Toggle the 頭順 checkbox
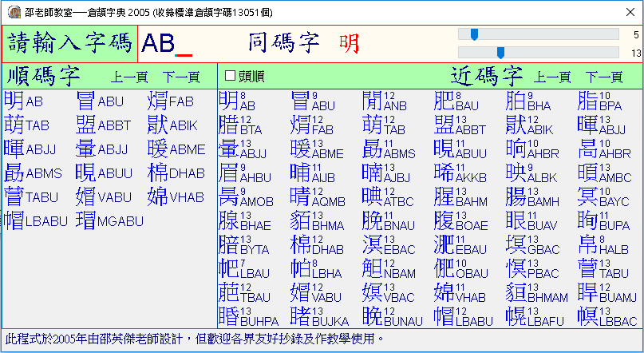Screen dimensions: 644x353 click(x=245, y=76)
